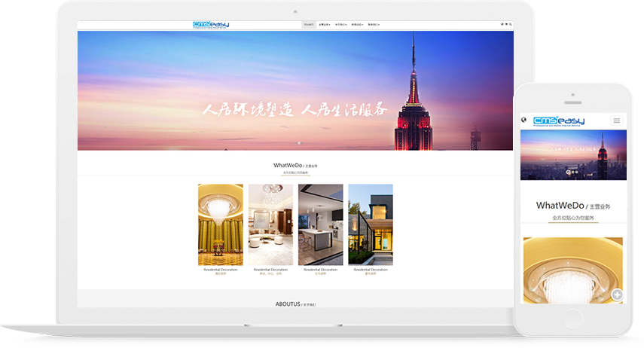Click the globe language icon in laptop navbar

(502, 24)
